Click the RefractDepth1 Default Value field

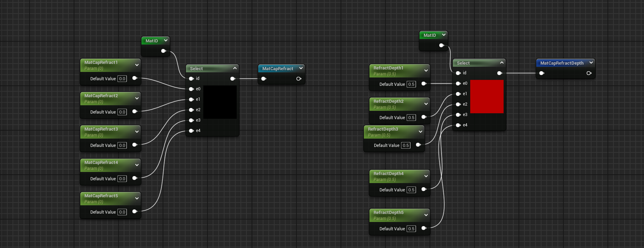pyautogui.click(x=411, y=84)
